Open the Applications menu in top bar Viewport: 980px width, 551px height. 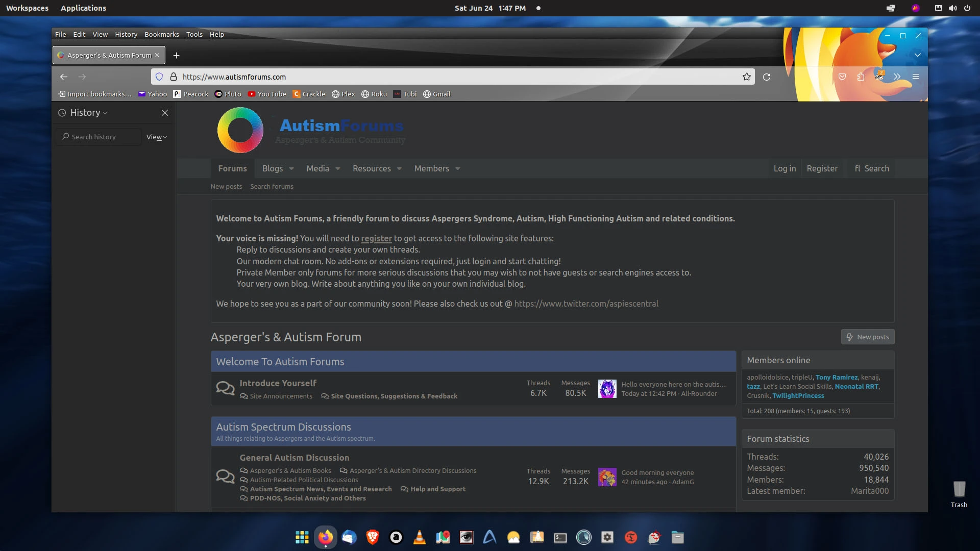point(83,8)
